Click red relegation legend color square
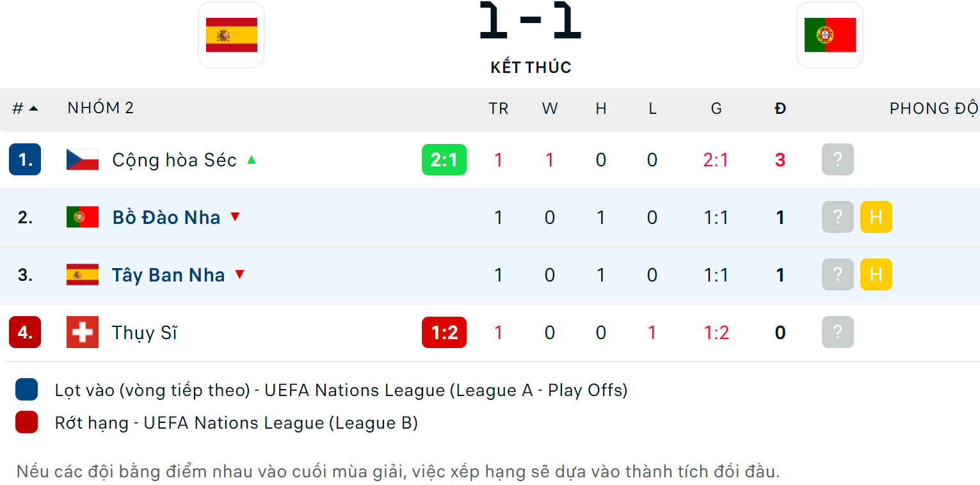 (27, 422)
